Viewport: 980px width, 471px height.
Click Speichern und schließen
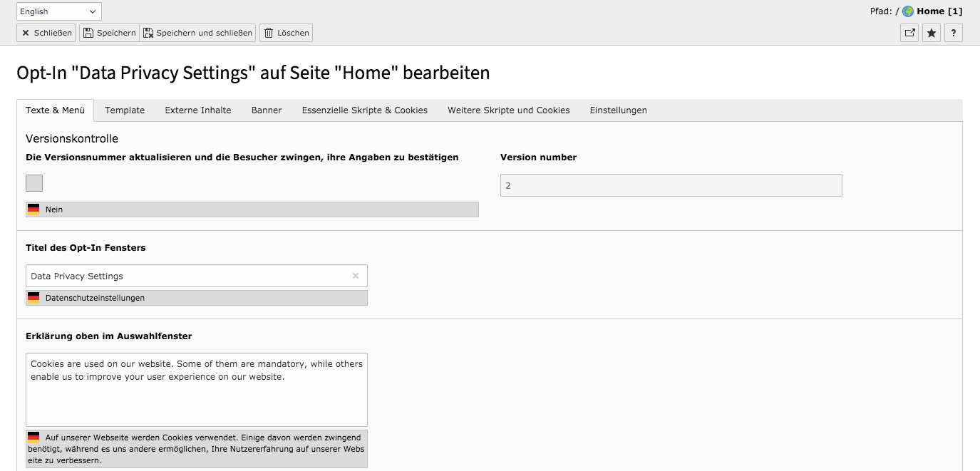tap(197, 33)
